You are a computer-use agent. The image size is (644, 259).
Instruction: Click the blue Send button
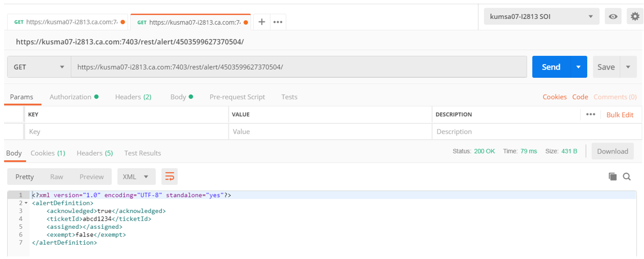(551, 67)
